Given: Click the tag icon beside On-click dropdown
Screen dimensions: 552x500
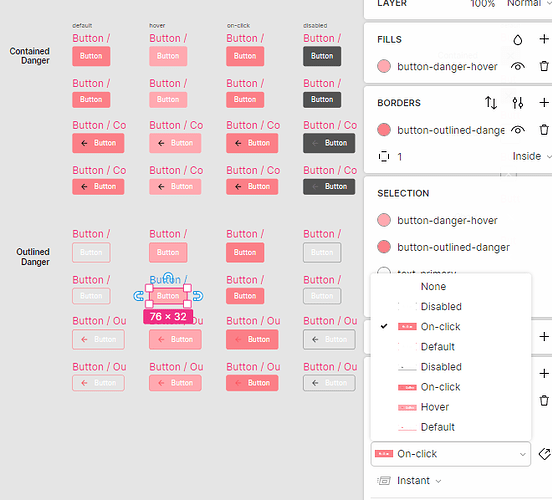Looking at the screenshot, I should pyautogui.click(x=544, y=454).
